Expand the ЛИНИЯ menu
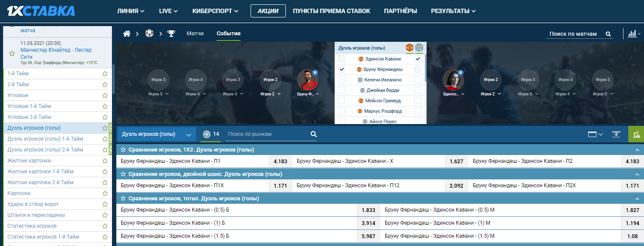Viewport: 644px width, 246px height. pos(131,11)
